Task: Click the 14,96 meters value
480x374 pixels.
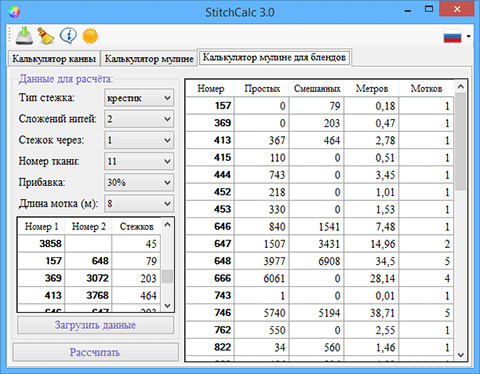Action: coord(372,244)
